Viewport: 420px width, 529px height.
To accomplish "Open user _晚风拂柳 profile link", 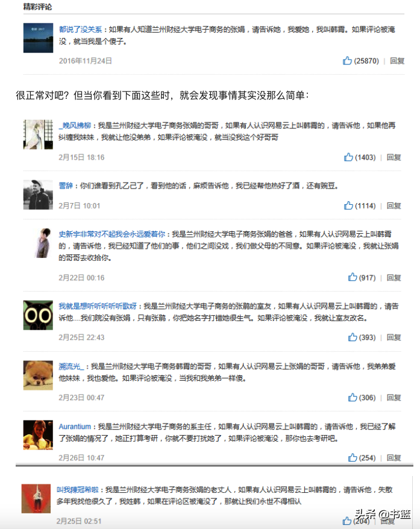I will 75,125.
